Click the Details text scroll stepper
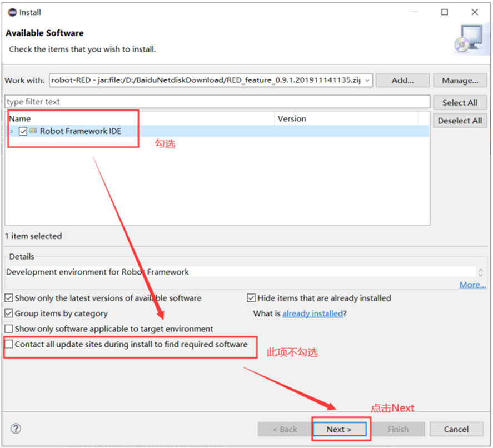493x448 pixels. 480,272
